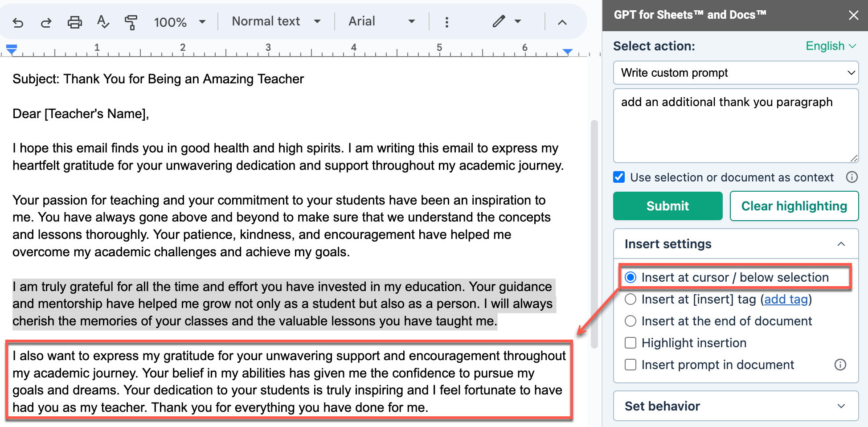The image size is (868, 427).
Task: Expand the Set behavior section
Action: (x=736, y=406)
